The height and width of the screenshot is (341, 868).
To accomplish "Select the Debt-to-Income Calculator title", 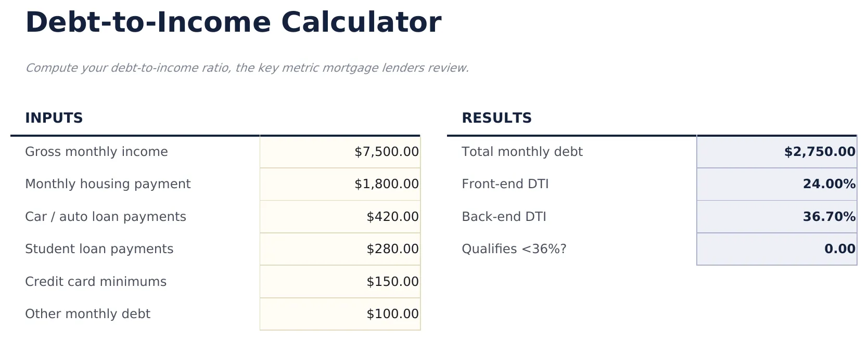I will pos(234,22).
